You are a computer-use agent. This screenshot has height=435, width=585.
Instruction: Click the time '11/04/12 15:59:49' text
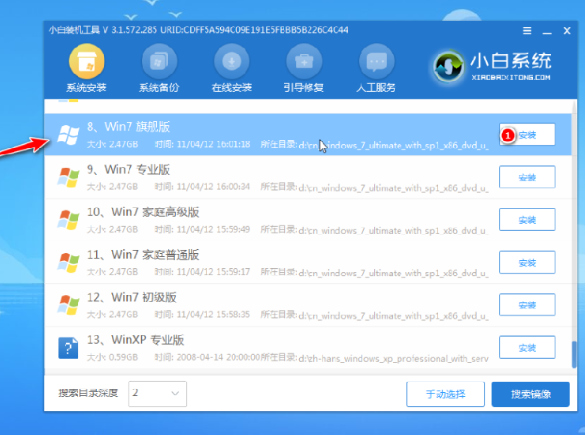[213, 229]
